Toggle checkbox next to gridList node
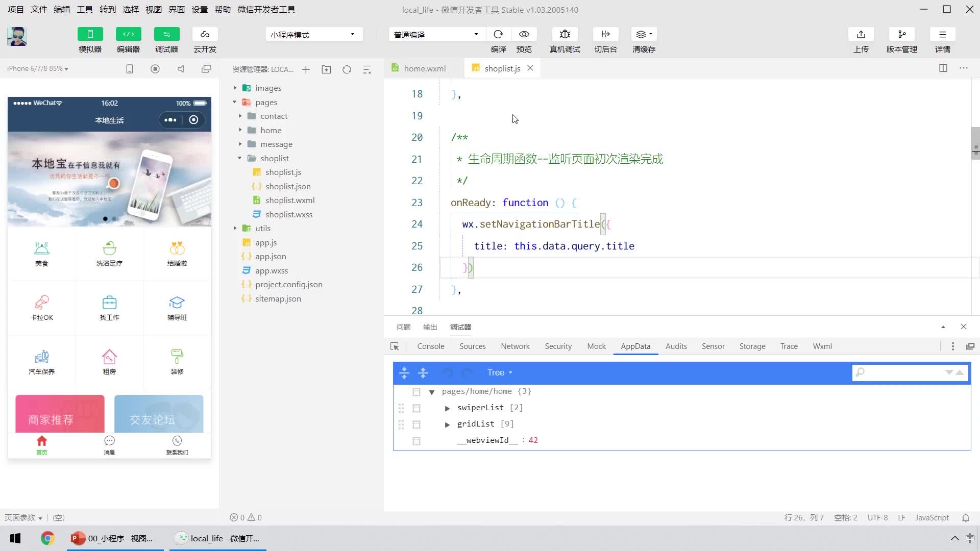This screenshot has width=980, height=551. pos(416,423)
